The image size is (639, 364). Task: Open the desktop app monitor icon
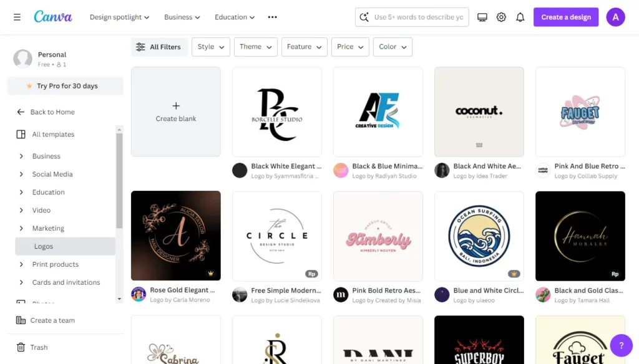(x=482, y=17)
